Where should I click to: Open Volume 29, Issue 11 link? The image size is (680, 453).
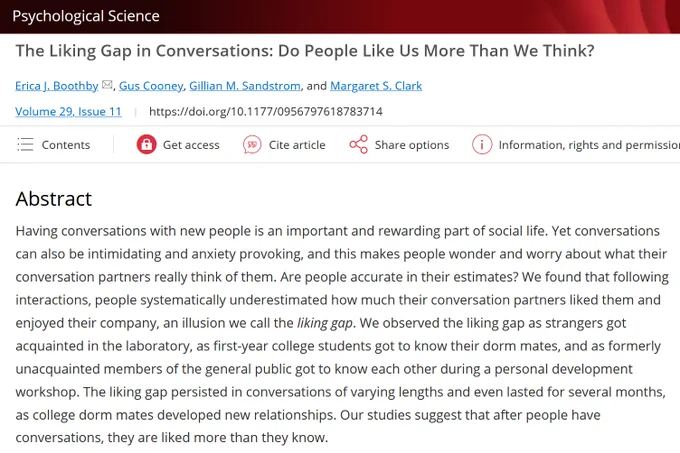[69, 111]
